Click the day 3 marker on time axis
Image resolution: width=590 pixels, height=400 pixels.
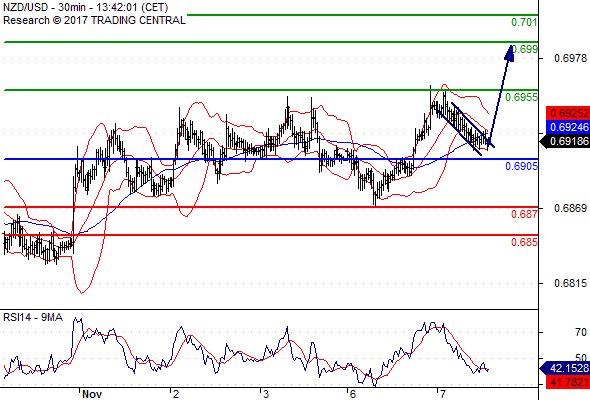click(x=266, y=394)
